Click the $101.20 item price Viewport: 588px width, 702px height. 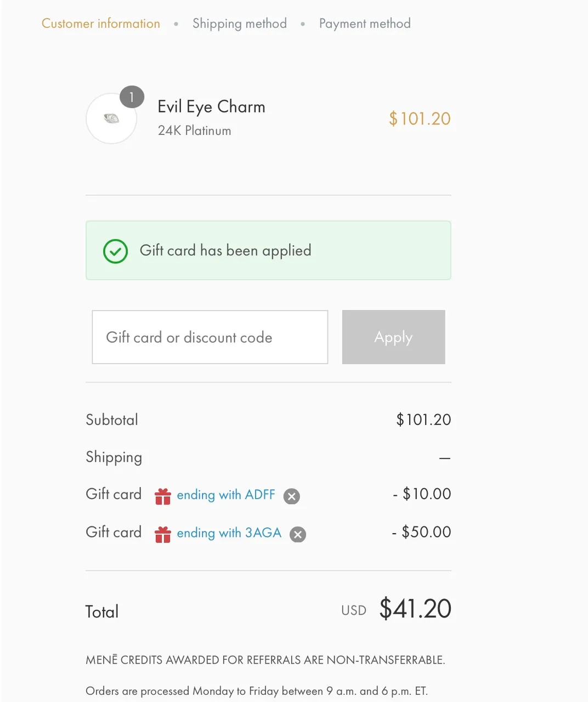point(420,118)
